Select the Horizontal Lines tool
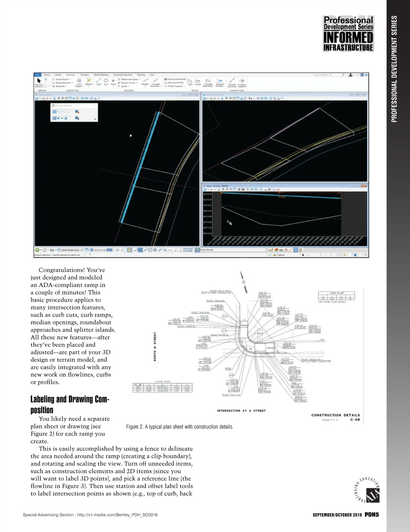The width and height of the screenshot is (410, 532). tap(98, 82)
